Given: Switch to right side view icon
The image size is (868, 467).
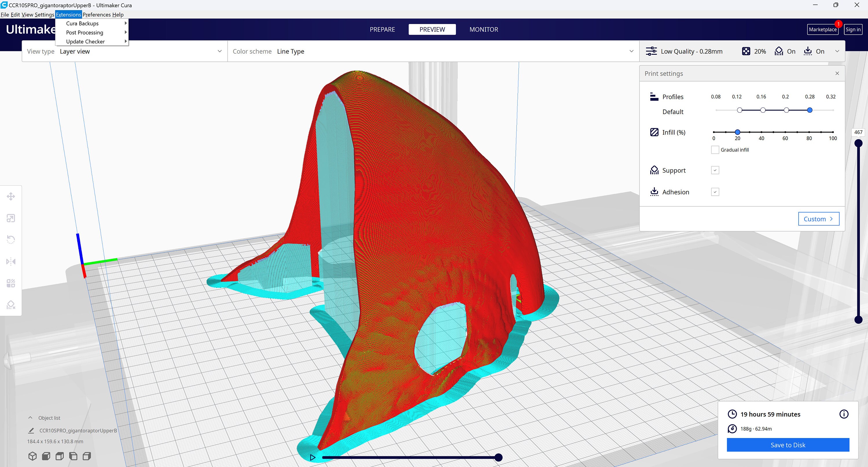Looking at the screenshot, I should 87,456.
